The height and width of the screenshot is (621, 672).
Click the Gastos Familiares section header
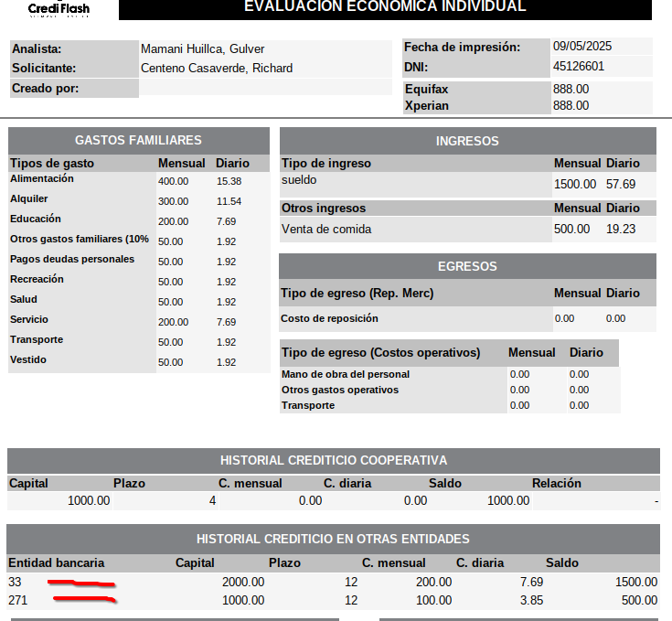coord(138,140)
